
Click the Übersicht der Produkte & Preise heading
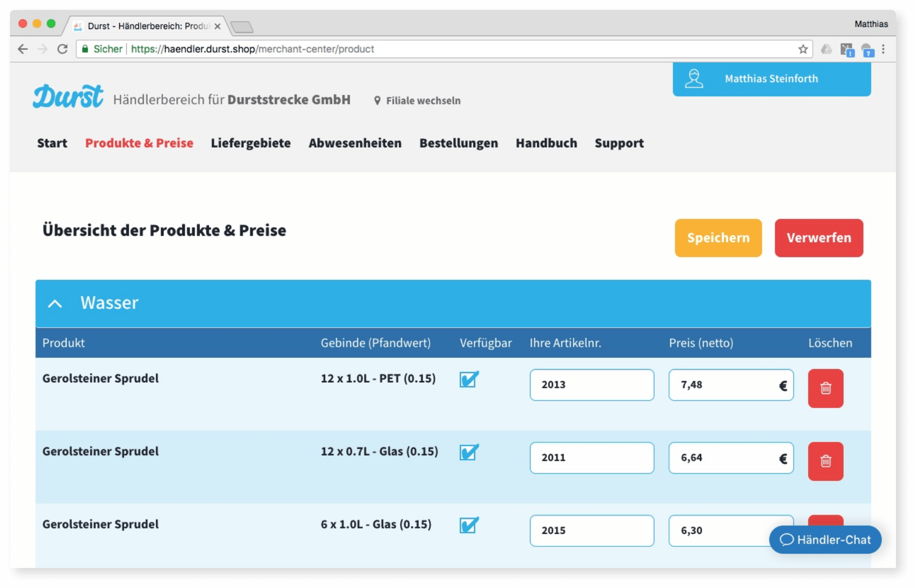tap(164, 230)
